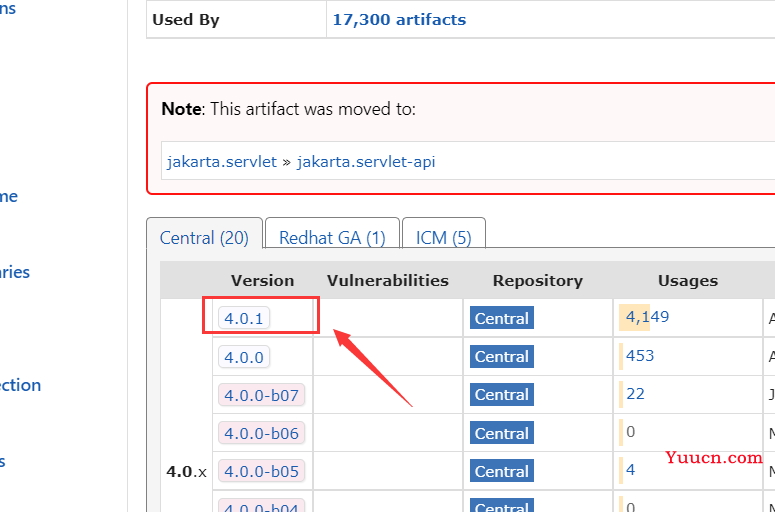Image resolution: width=775 pixels, height=512 pixels.
Task: Switch to the ICM (5) tab
Action: (443, 238)
